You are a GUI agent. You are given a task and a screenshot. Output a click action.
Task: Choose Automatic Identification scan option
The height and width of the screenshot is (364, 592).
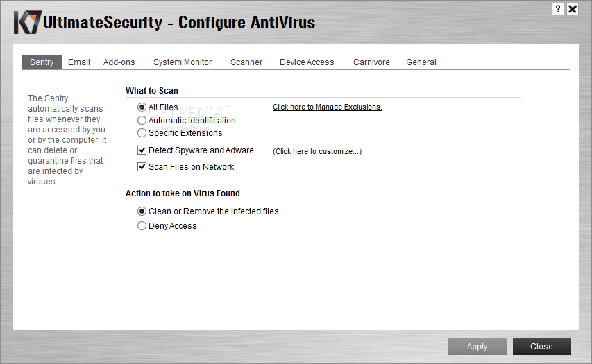[142, 121]
